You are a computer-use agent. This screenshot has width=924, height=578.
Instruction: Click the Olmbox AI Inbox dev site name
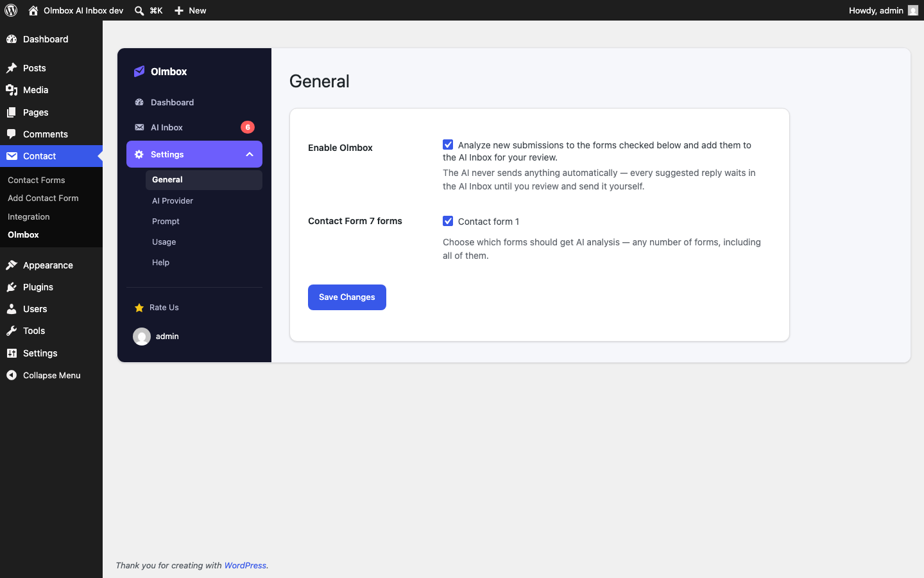[x=83, y=10]
